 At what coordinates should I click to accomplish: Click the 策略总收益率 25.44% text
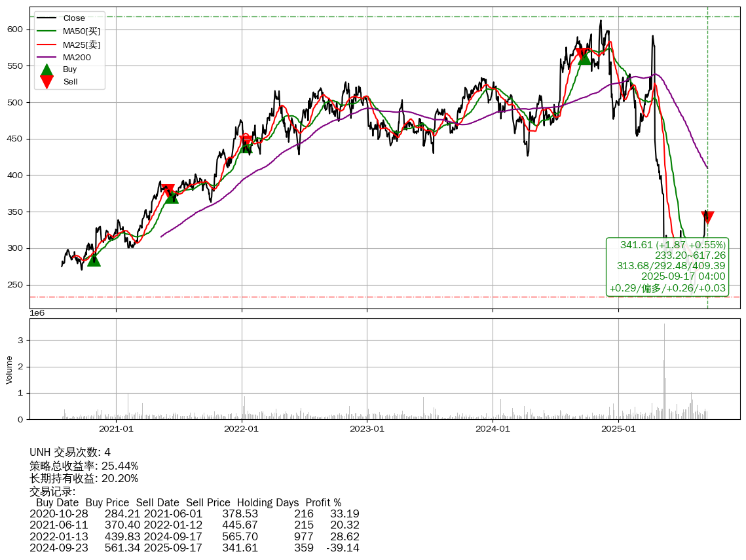pyautogui.click(x=84, y=466)
